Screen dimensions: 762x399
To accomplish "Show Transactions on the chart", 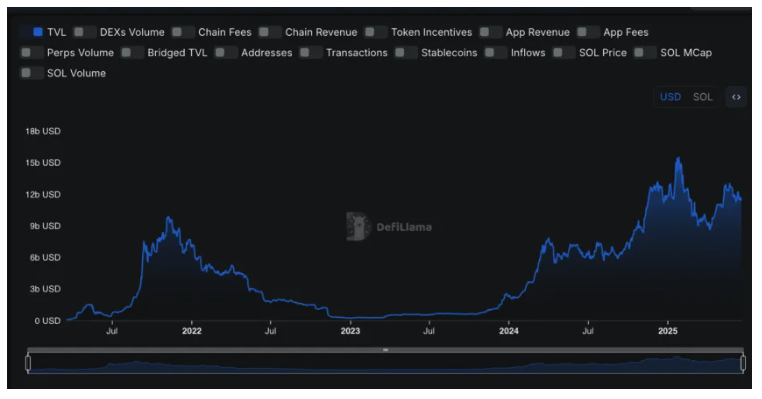I will click(311, 52).
